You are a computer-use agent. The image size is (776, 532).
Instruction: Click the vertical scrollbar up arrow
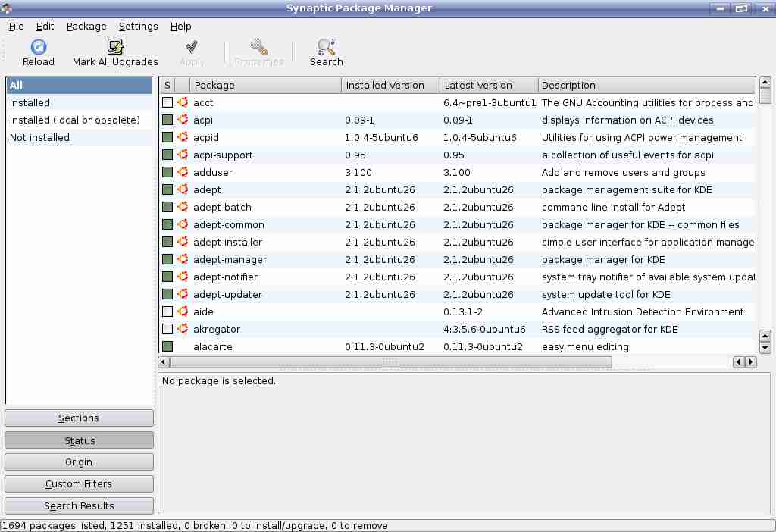coord(765,82)
